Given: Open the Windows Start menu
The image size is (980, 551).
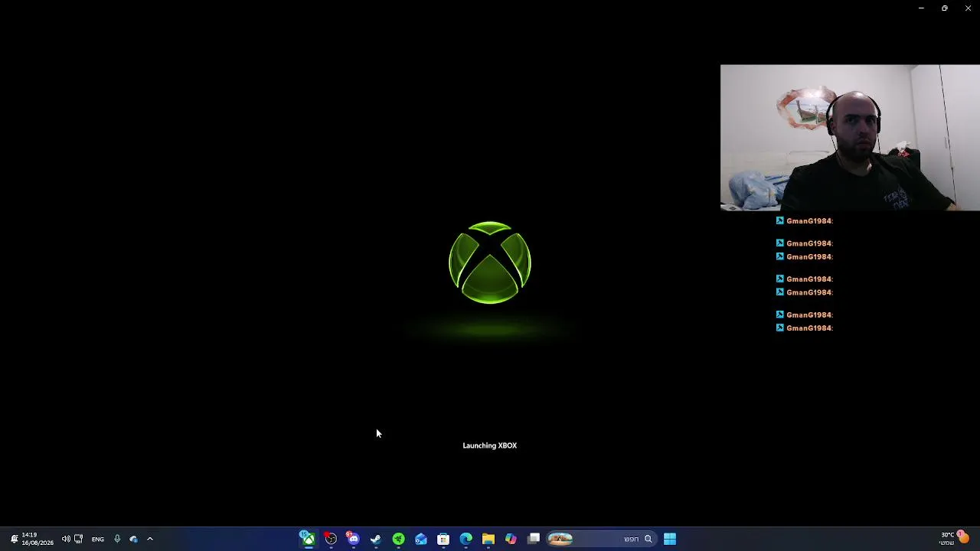Looking at the screenshot, I should point(670,539).
